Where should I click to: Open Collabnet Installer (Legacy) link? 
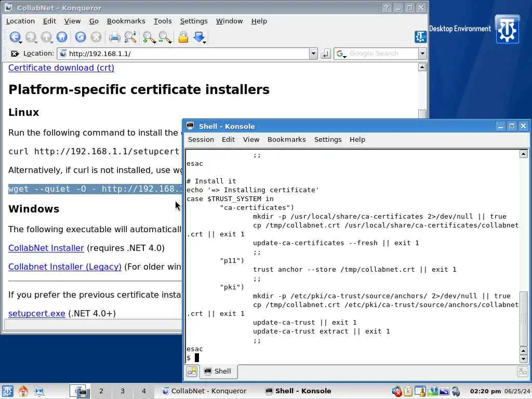65,267
